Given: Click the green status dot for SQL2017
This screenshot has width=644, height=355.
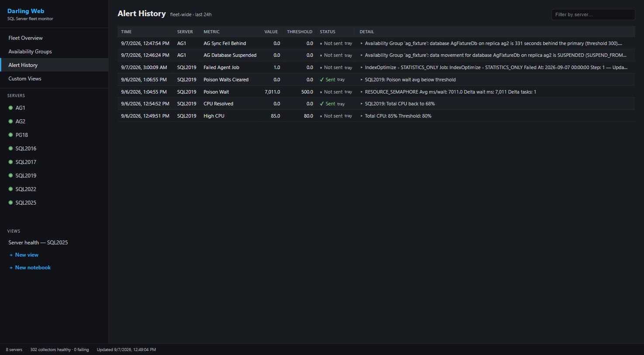Looking at the screenshot, I should (10, 162).
